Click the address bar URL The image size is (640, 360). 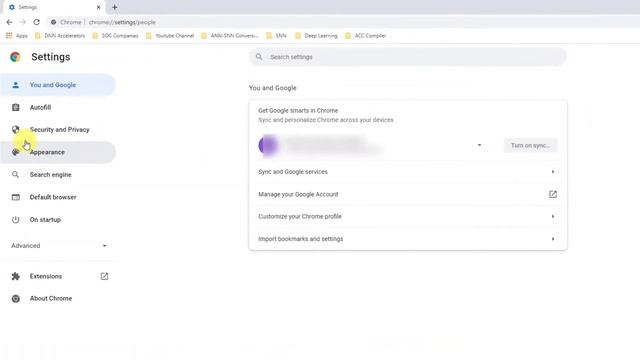pos(122,22)
